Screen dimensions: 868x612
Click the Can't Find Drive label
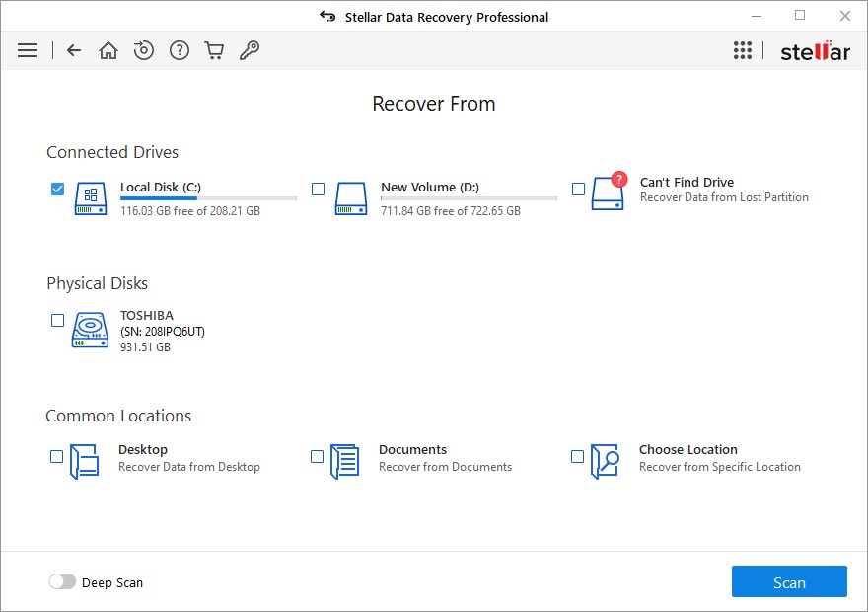point(687,182)
